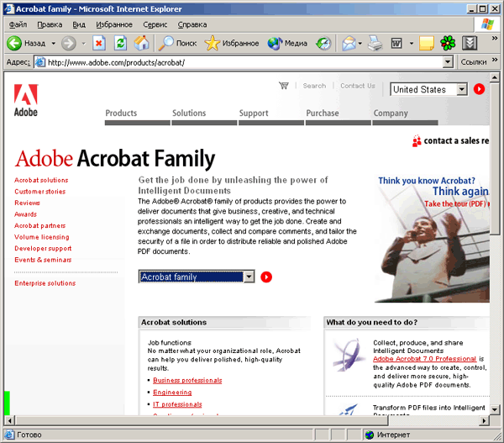Screen dimensions: 504x443
Task: Follow the IT professionals link
Action: coord(177,404)
